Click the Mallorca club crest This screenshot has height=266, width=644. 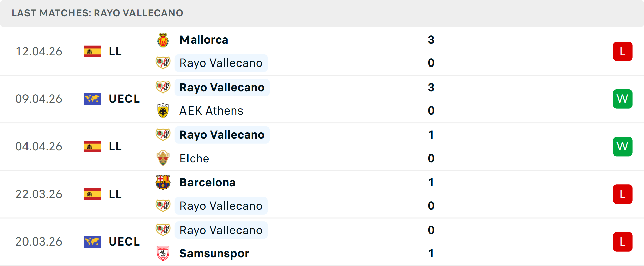point(163,39)
